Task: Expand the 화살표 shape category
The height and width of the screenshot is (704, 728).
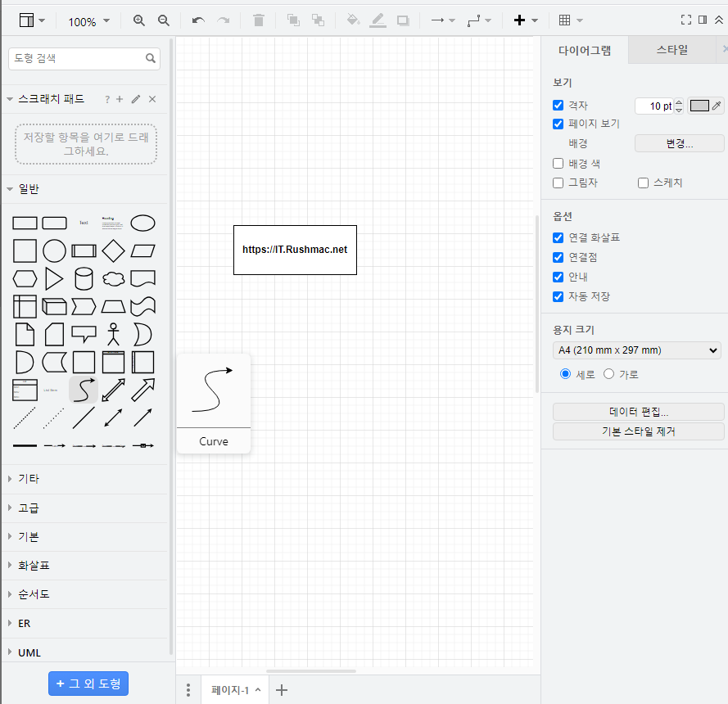Action: coord(85,566)
